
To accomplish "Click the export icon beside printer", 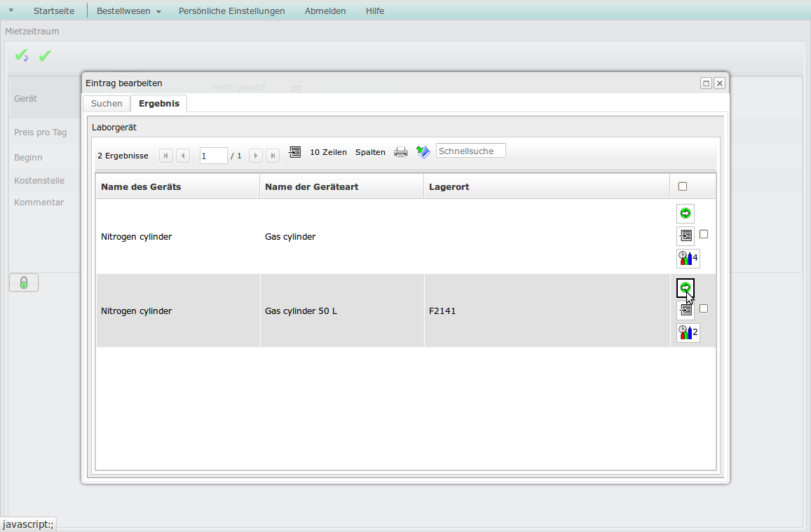I will point(423,152).
